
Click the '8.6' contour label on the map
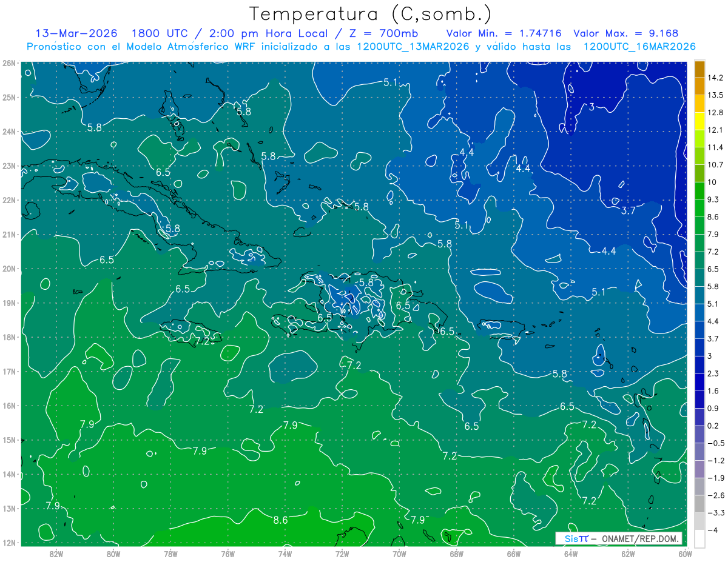coord(280,520)
